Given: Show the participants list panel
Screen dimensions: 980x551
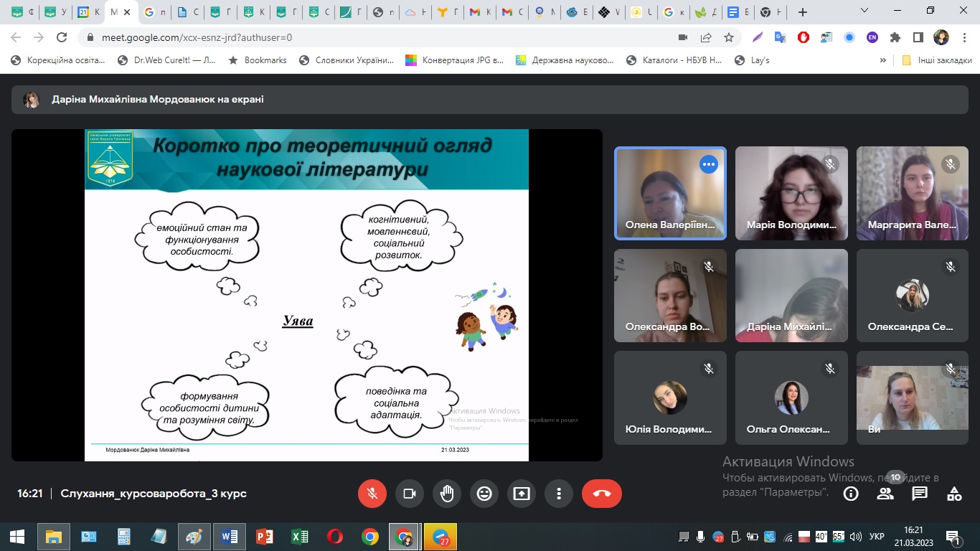Looking at the screenshot, I should coord(885,494).
